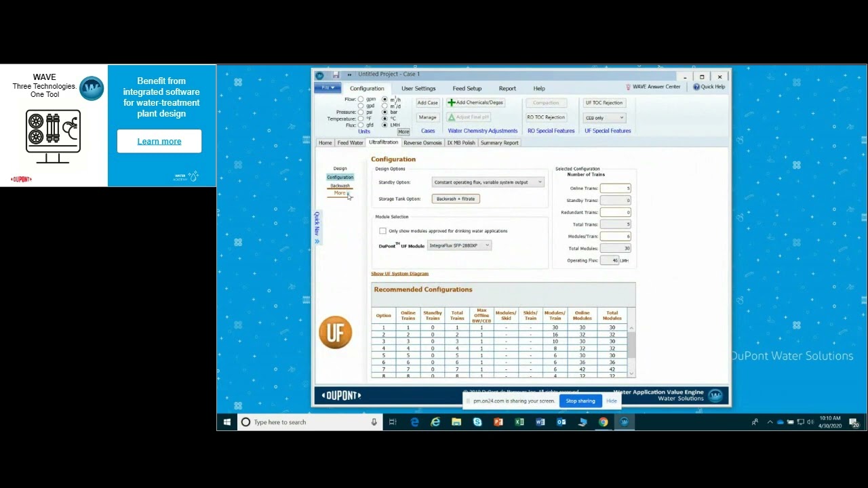This screenshot has width=868, height=488.
Task: Click the Modules/Train input field
Action: (615, 237)
